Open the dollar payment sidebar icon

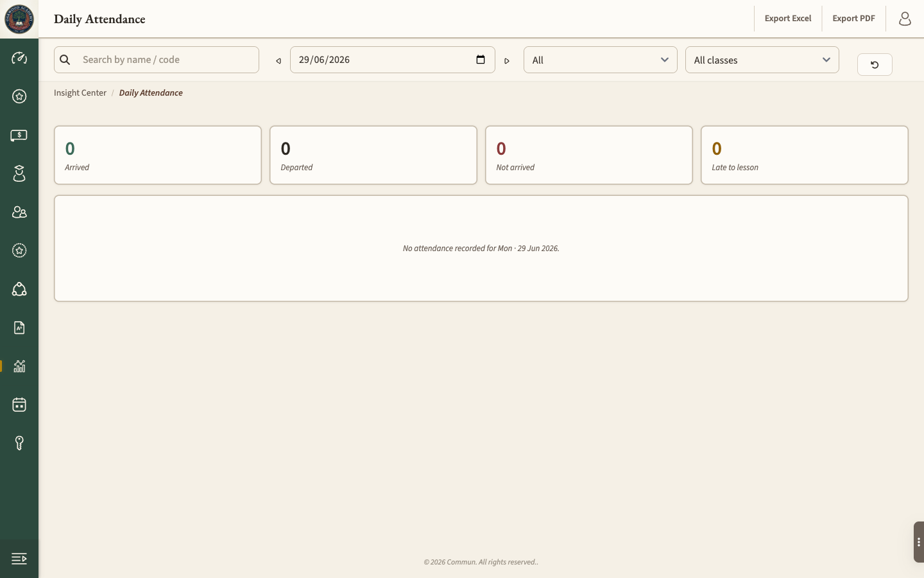(19, 135)
